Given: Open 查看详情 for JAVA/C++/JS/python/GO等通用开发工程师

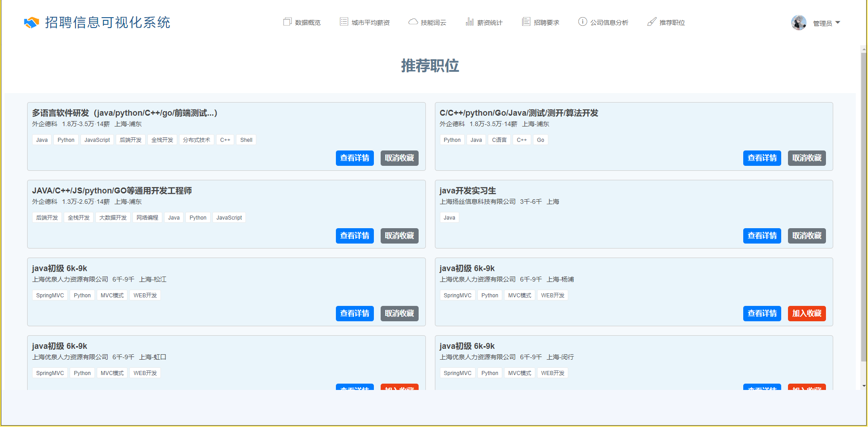Looking at the screenshot, I should pos(355,236).
